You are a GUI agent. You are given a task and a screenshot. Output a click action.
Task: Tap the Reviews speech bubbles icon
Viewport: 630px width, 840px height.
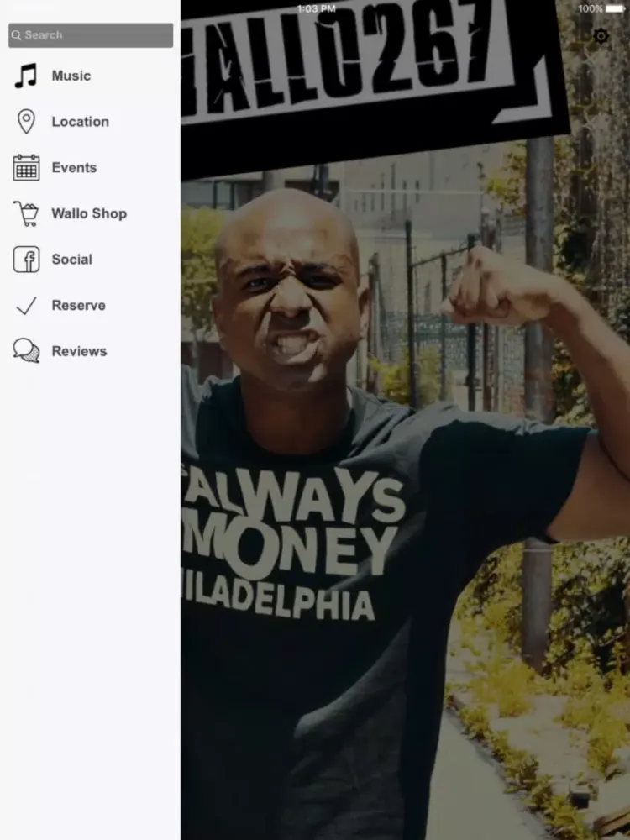pyautogui.click(x=26, y=351)
